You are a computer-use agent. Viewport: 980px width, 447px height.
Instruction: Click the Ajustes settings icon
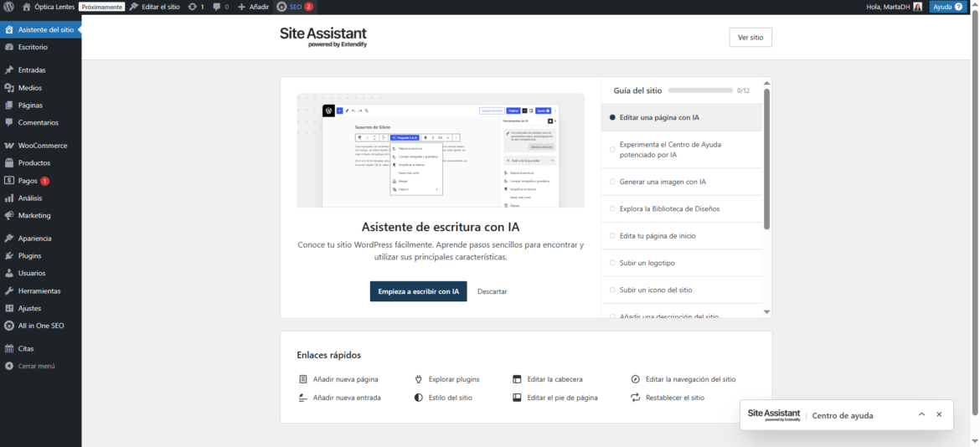[x=9, y=308]
